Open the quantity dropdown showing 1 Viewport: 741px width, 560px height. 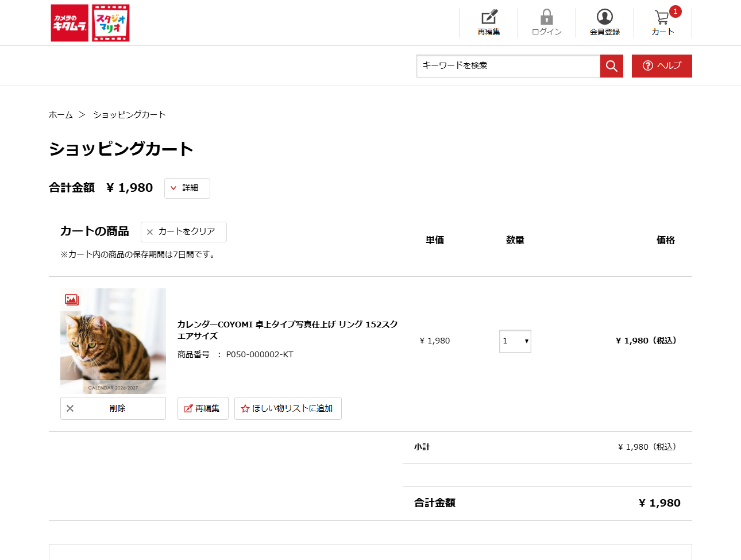(515, 341)
